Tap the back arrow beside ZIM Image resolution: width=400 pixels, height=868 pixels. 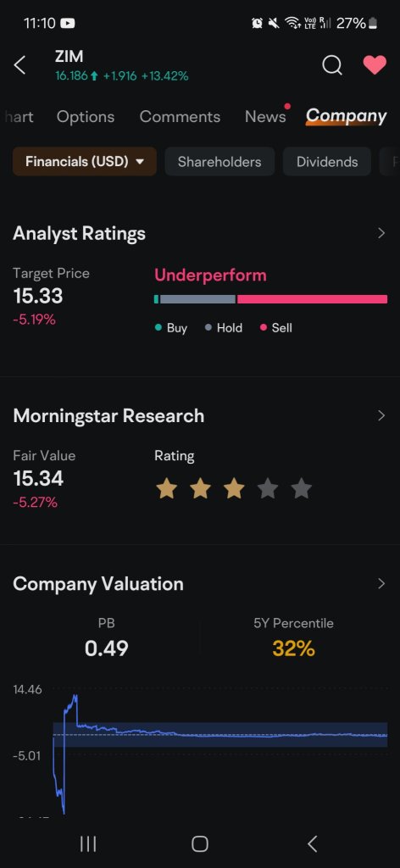point(19,65)
